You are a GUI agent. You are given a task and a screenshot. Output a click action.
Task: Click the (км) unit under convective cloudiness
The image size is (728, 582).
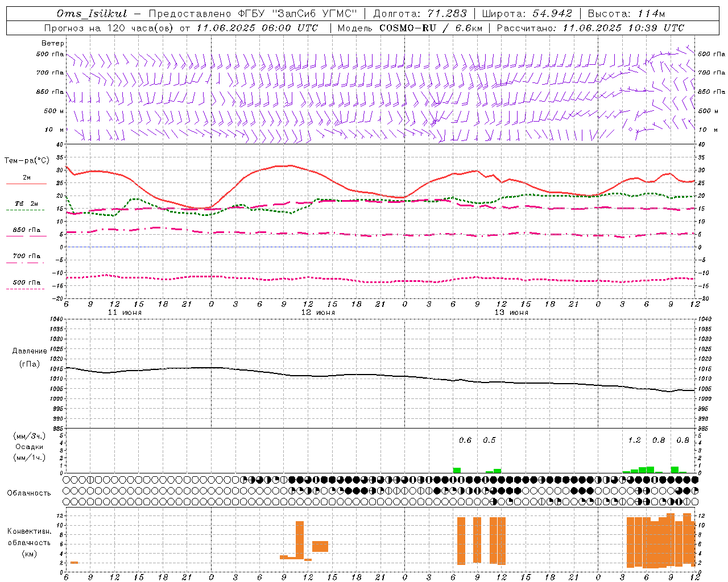(30, 554)
